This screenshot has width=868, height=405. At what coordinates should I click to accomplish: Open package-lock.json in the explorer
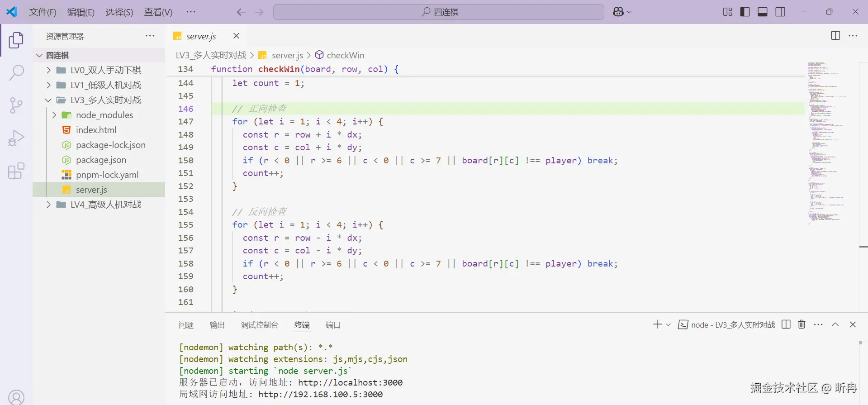tap(99, 145)
